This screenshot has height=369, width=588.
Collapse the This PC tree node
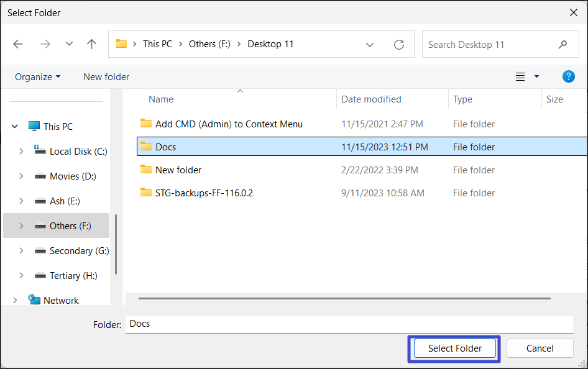coord(15,126)
